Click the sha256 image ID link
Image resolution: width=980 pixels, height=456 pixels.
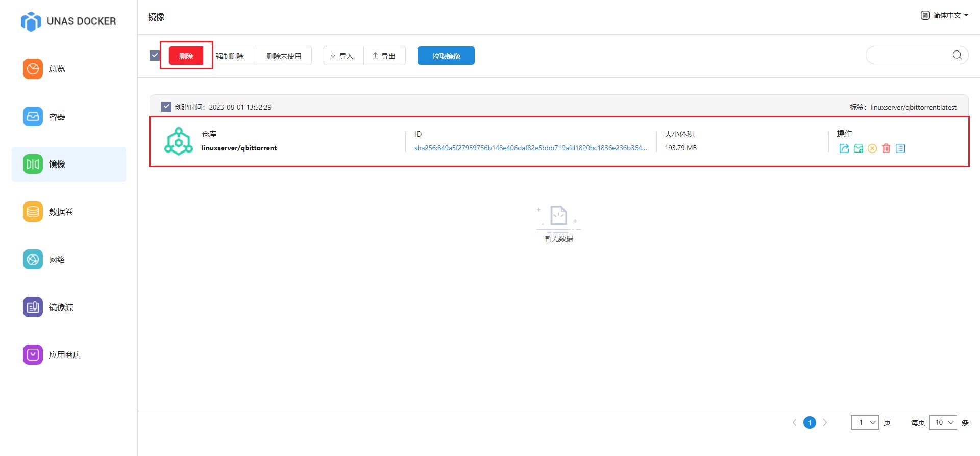[530, 148]
